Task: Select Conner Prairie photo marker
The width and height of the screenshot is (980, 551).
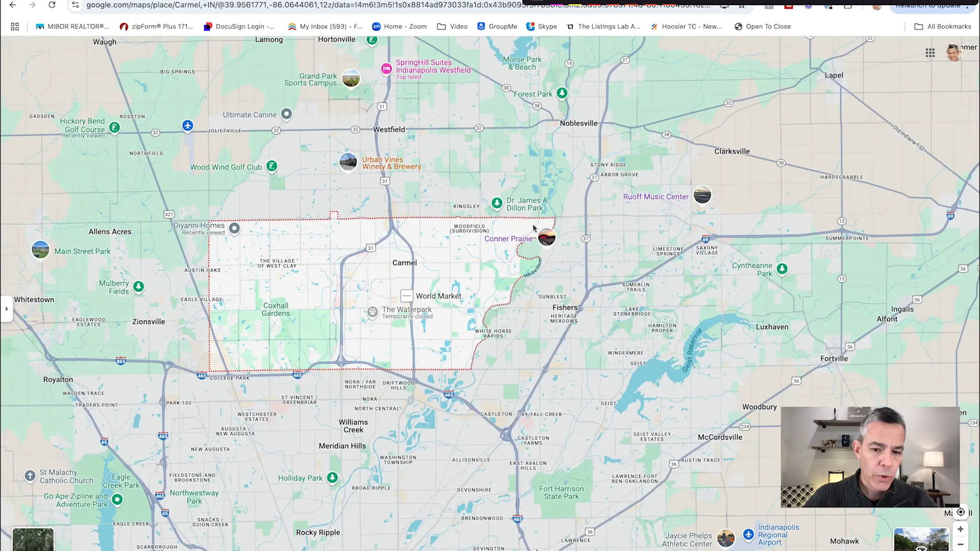Action: (x=547, y=237)
